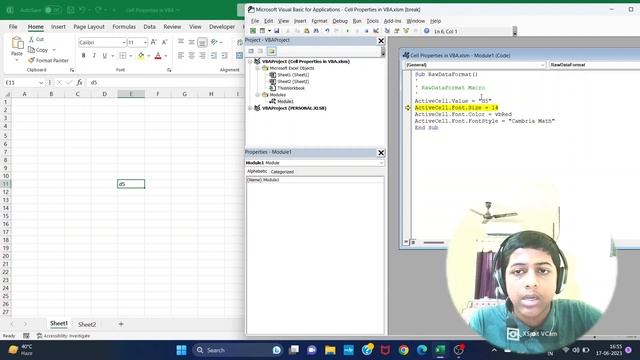Switch to Excel Developer ribbon tab
The image size is (640, 360).
(x=222, y=27)
